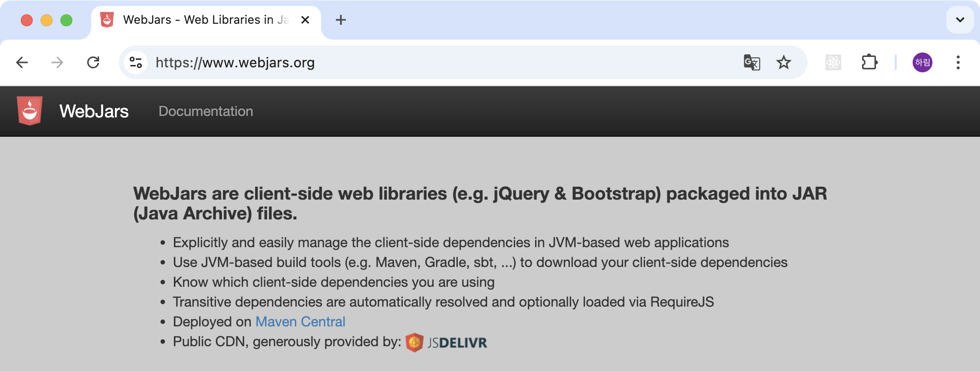980x371 pixels.
Task: Open the purple profile avatar
Action: pos(923,62)
